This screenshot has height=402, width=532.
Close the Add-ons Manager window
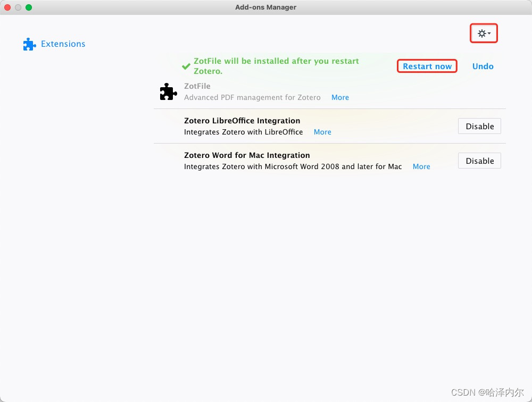(7, 7)
